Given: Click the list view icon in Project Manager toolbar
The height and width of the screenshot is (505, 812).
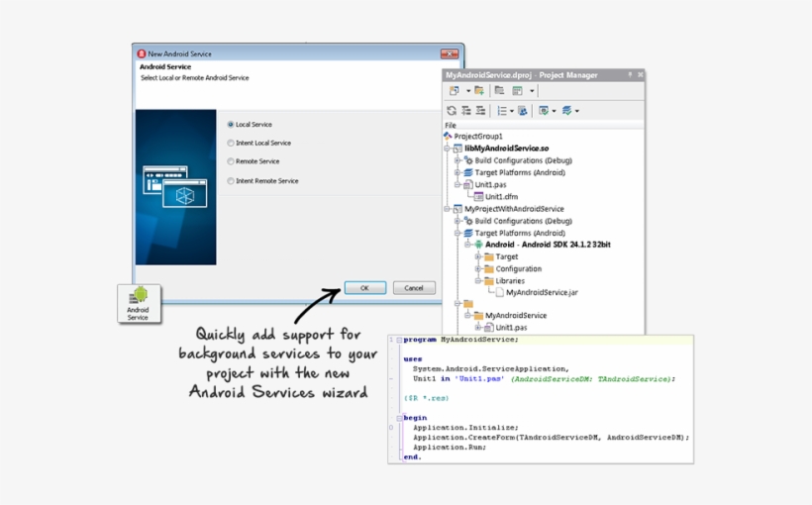Looking at the screenshot, I should pos(502,110).
